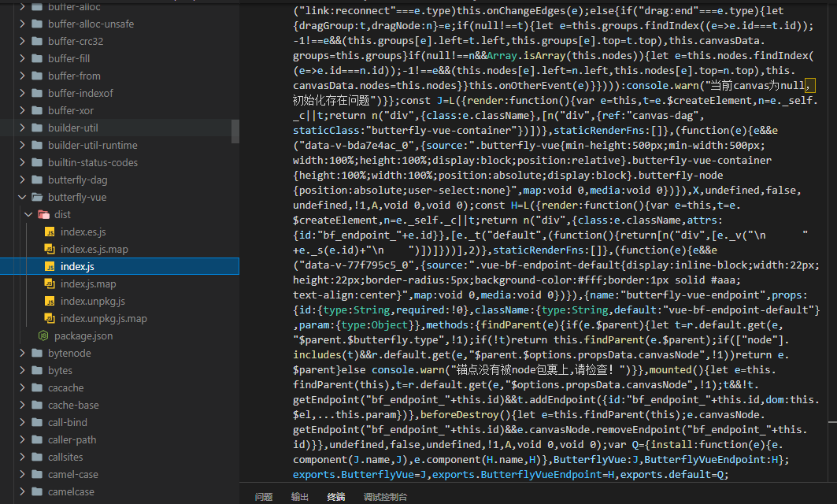Screen dimensions: 837x504
Task: Click the builder-util-runtime folder icon
Action: coord(37,145)
